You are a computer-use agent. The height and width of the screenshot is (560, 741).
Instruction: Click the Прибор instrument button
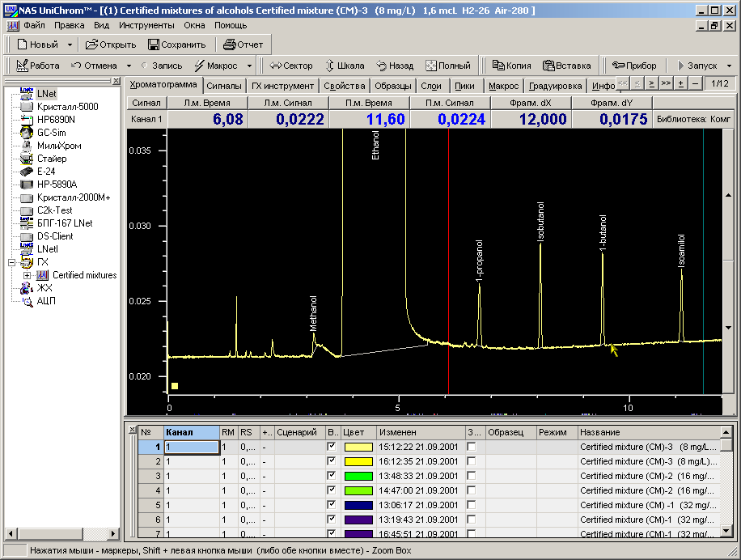(634, 66)
